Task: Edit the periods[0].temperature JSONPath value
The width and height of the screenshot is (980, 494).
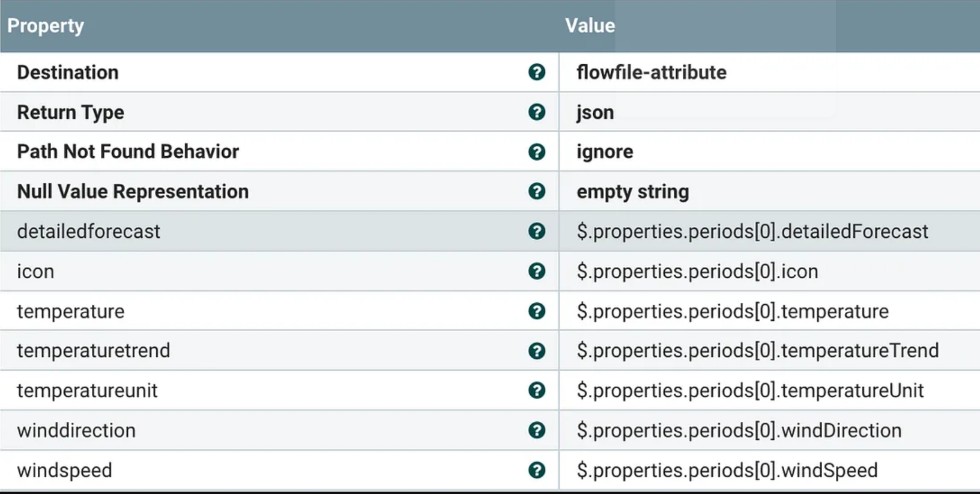Action: [x=733, y=311]
